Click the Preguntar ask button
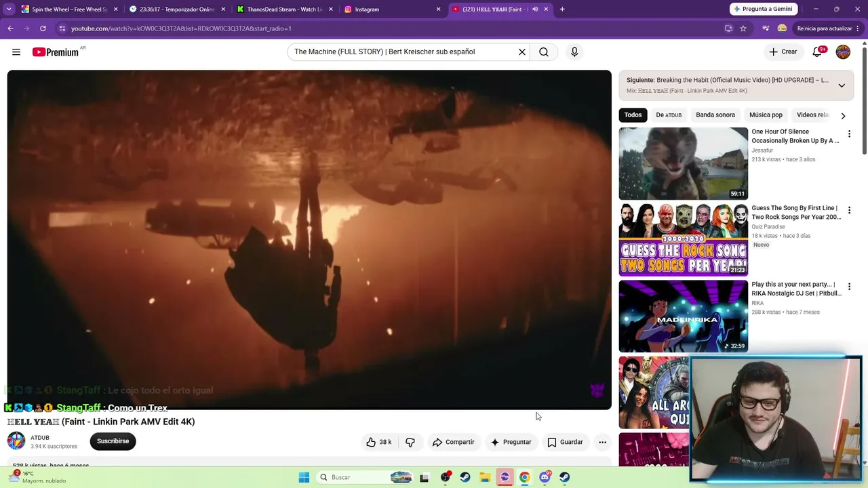 (x=511, y=442)
